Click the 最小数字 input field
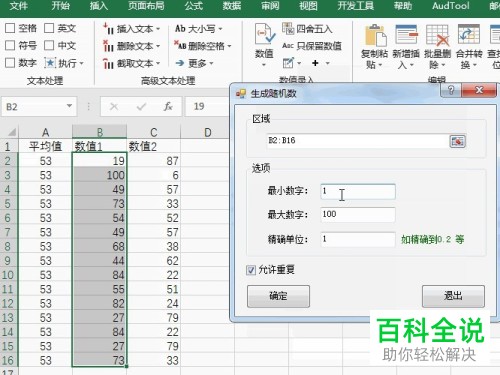500x375 pixels. point(358,192)
